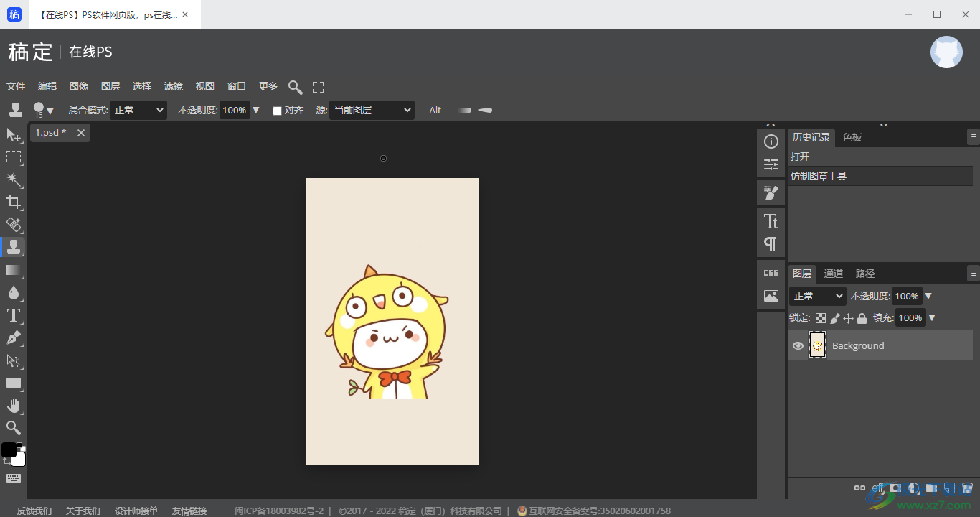
Task: Open the Paragraph panel icon
Action: tap(771, 243)
